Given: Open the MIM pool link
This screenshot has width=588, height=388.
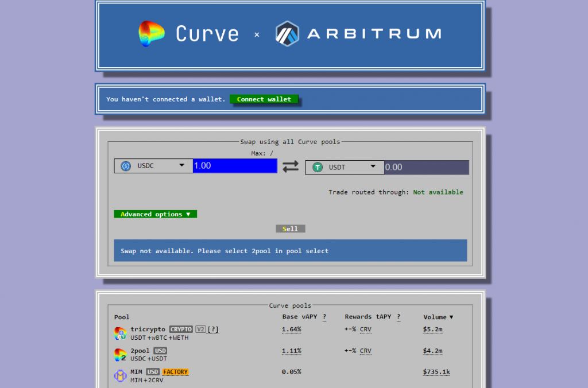Looking at the screenshot, I should click(x=136, y=371).
